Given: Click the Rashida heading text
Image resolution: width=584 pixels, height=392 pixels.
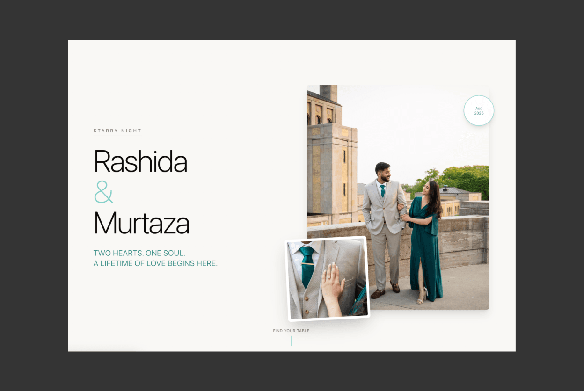Looking at the screenshot, I should (140, 162).
